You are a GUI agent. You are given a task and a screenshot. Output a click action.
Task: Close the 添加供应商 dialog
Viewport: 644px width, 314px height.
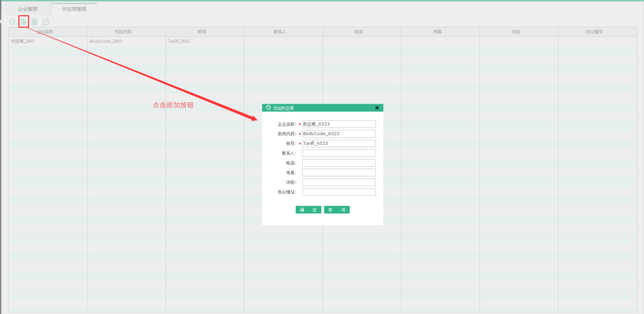(x=377, y=108)
